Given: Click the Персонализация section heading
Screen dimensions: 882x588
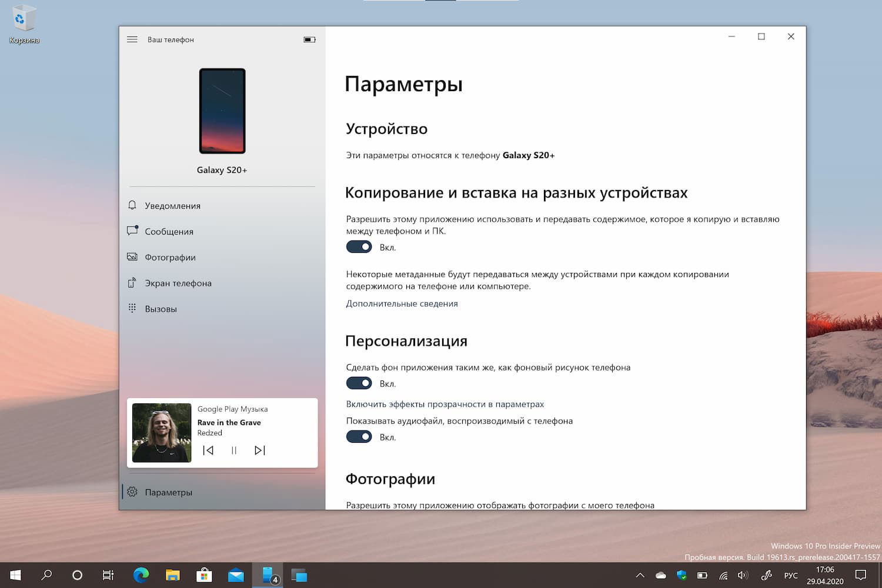Looking at the screenshot, I should pos(406,341).
